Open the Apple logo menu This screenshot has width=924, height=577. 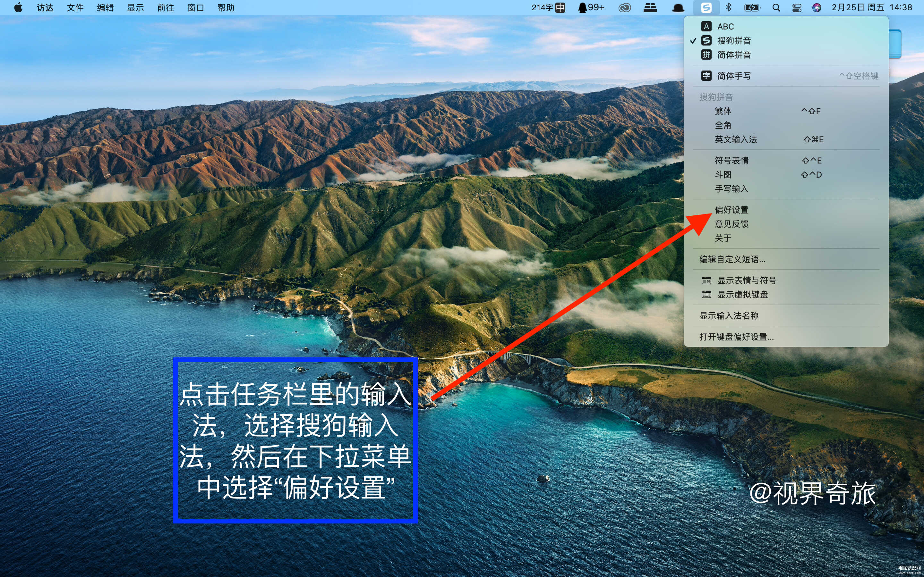pyautogui.click(x=18, y=7)
